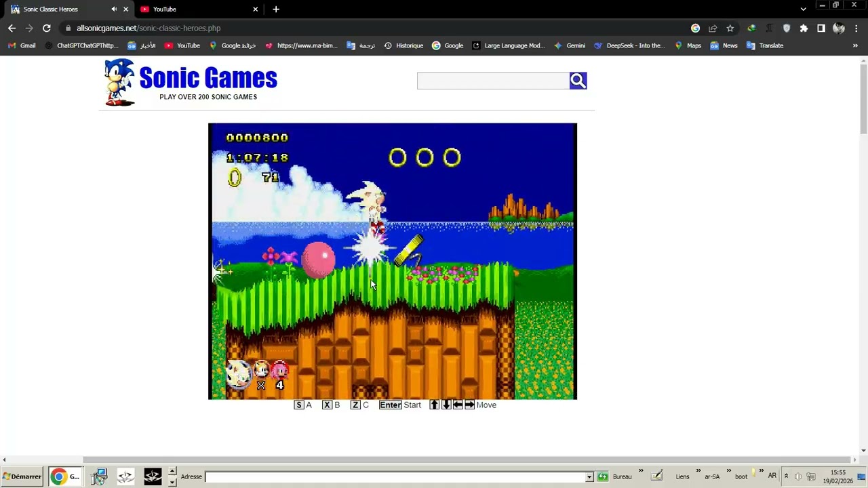Viewport: 868px width, 488px height.
Task: Open the Translate bookmark
Action: (x=765, y=45)
